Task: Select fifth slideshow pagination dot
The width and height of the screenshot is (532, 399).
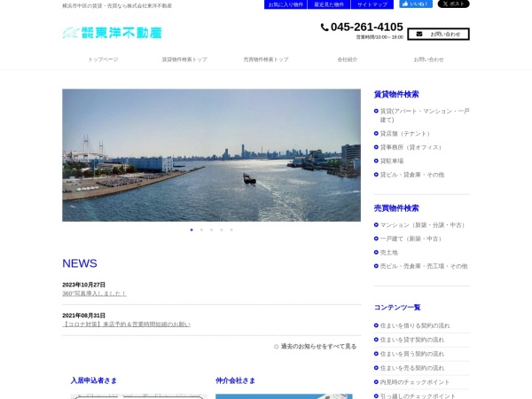Action: 231,230
